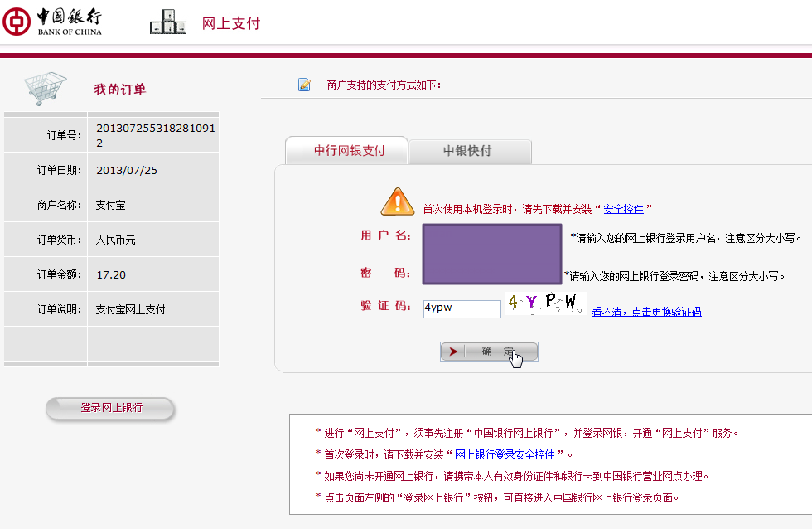Image resolution: width=812 pixels, height=529 pixels.
Task: Click 看不清，点击更换验证码 link
Action: tap(646, 312)
